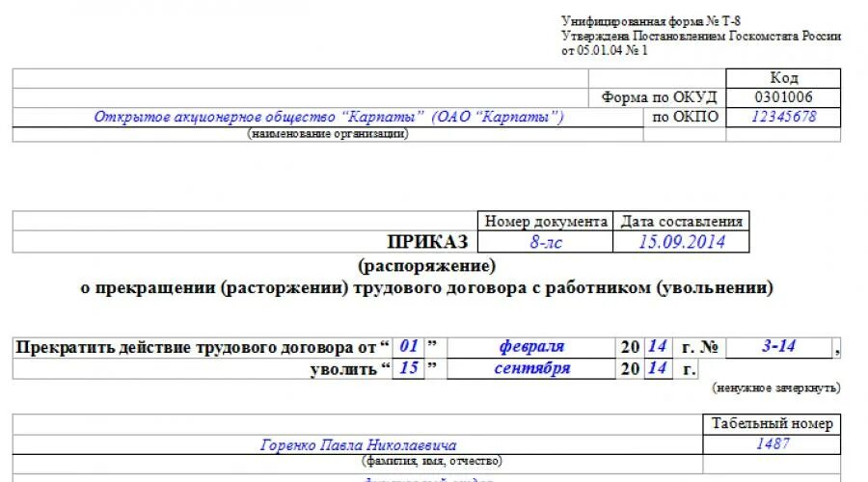The width and height of the screenshot is (868, 482).
Task: Click the dismissal month 'сентября'
Action: coord(531,368)
